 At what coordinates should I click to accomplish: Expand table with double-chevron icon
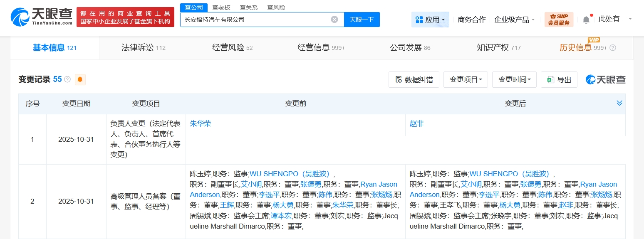[x=619, y=103]
